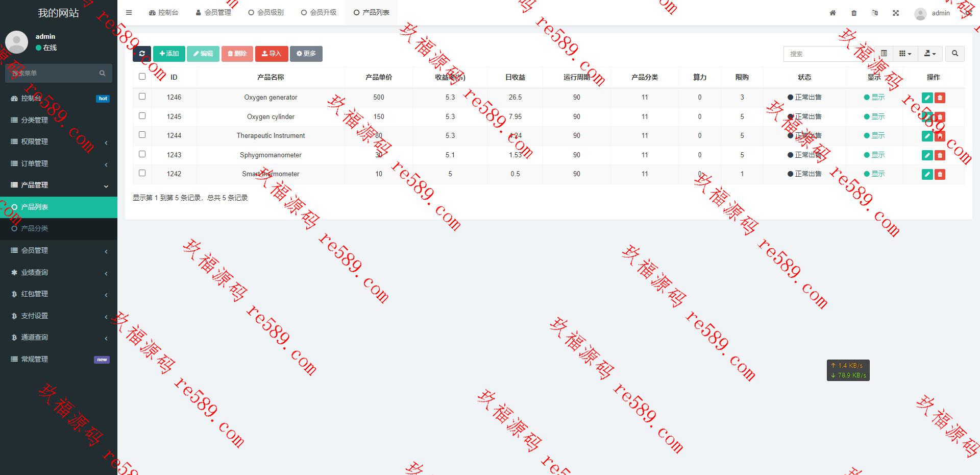Delete product 1243 Sphygmomanometer trash icon
Viewport: 980px width, 475px height.
(940, 155)
